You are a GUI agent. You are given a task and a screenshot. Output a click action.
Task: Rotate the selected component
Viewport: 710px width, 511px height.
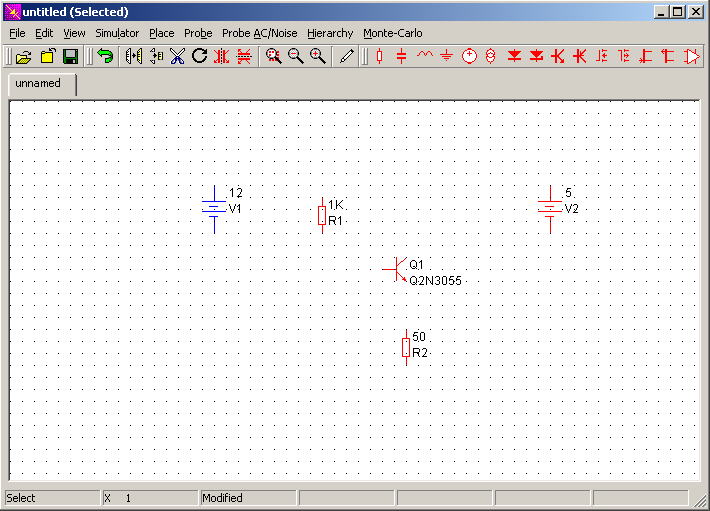point(199,57)
